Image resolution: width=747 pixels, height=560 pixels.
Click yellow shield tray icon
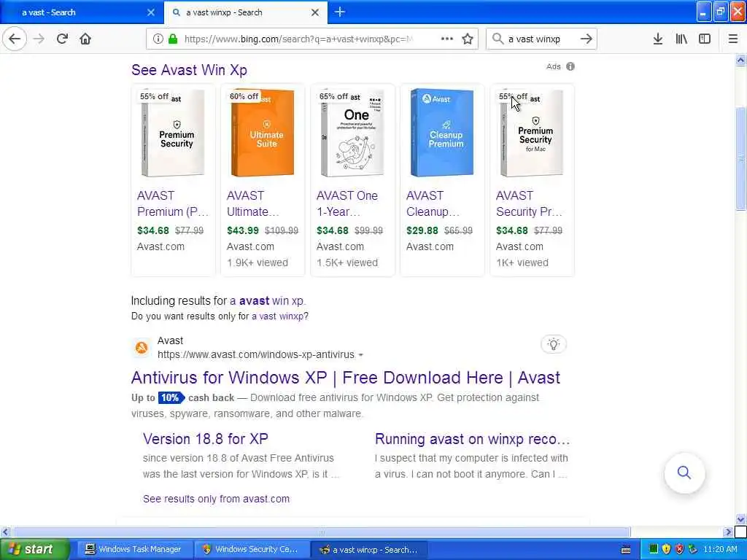(x=666, y=549)
